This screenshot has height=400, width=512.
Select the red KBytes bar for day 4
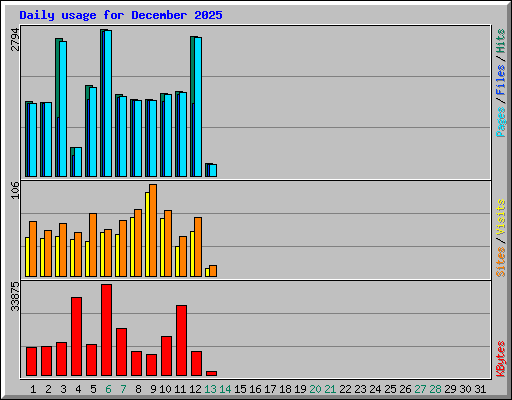tap(77, 337)
